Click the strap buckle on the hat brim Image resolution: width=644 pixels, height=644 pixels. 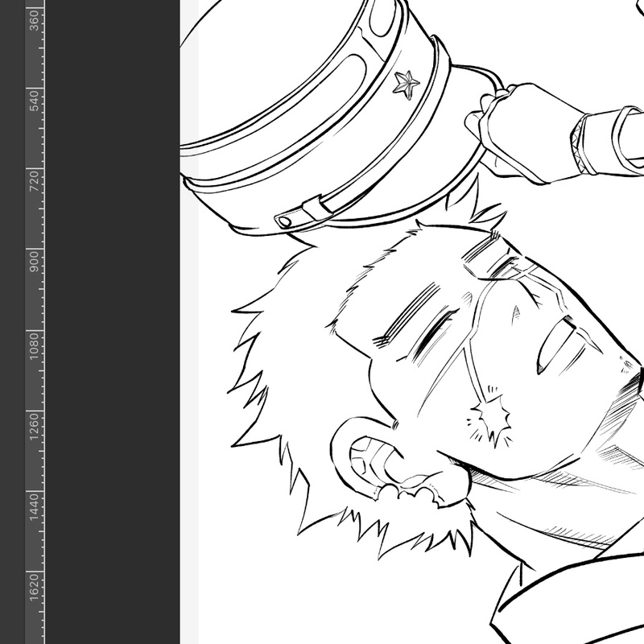(x=303, y=212)
